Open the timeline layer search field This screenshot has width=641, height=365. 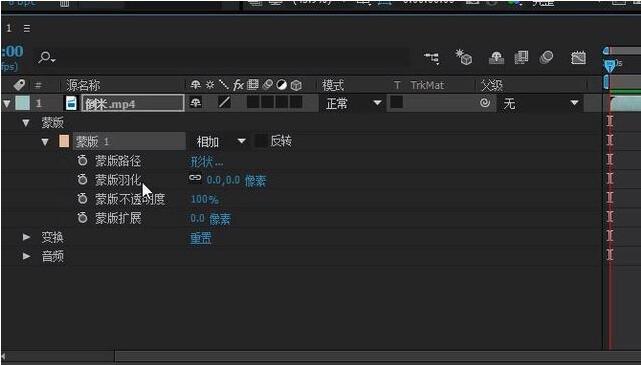[223, 58]
